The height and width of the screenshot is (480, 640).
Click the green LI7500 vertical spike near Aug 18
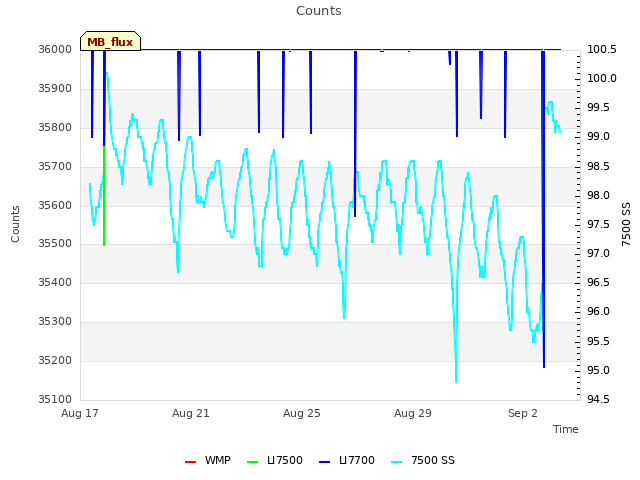(104, 196)
